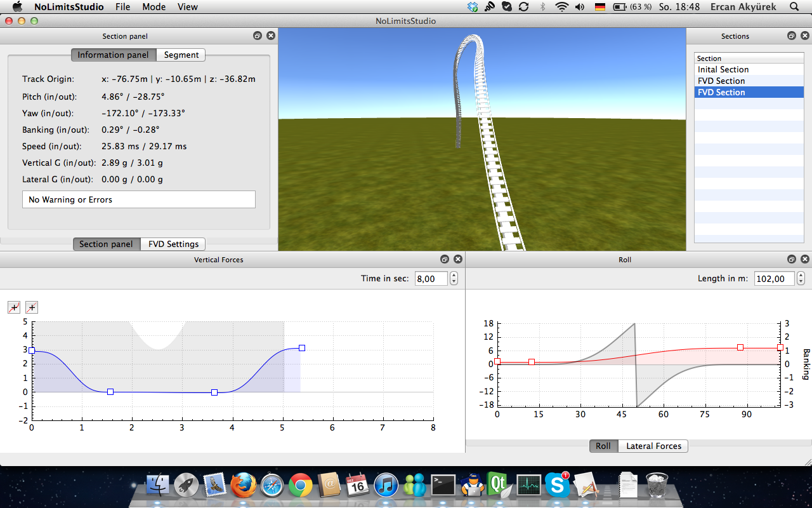The width and height of the screenshot is (812, 508).
Task: Switch to the Segment tab
Action: tap(181, 55)
